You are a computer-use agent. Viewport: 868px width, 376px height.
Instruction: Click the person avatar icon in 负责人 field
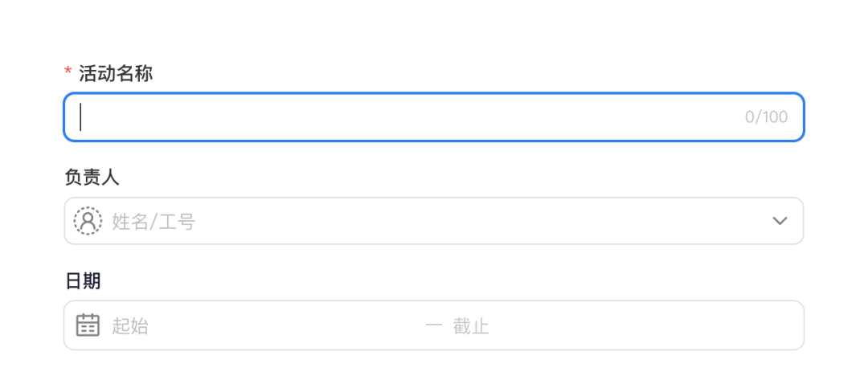point(88,221)
